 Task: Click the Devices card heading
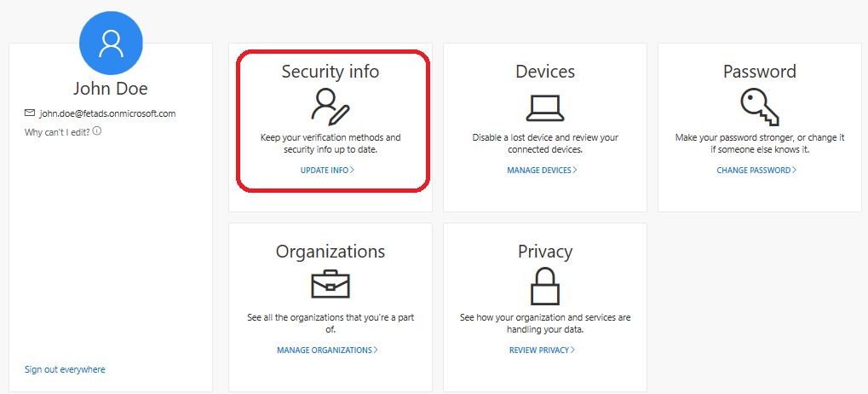pyautogui.click(x=545, y=72)
